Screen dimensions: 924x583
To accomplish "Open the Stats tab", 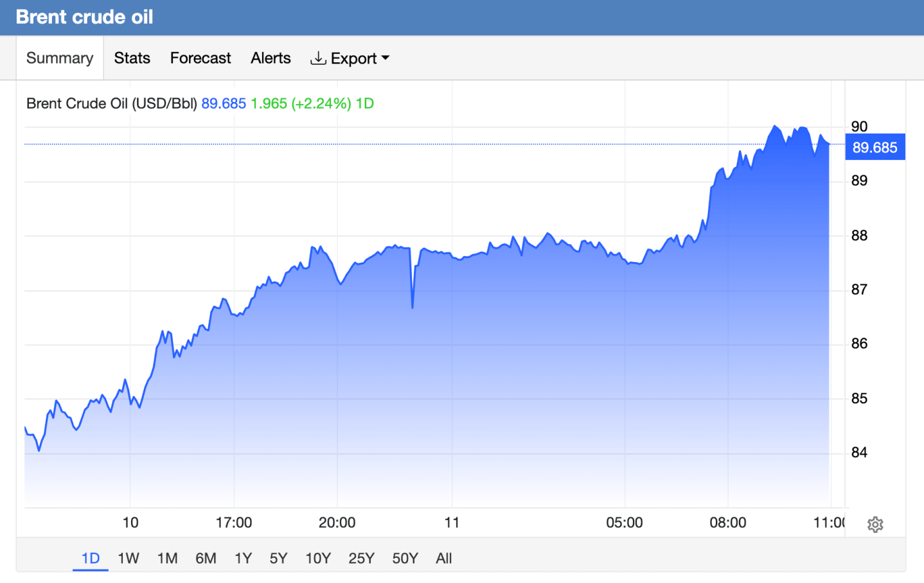I will (132, 58).
